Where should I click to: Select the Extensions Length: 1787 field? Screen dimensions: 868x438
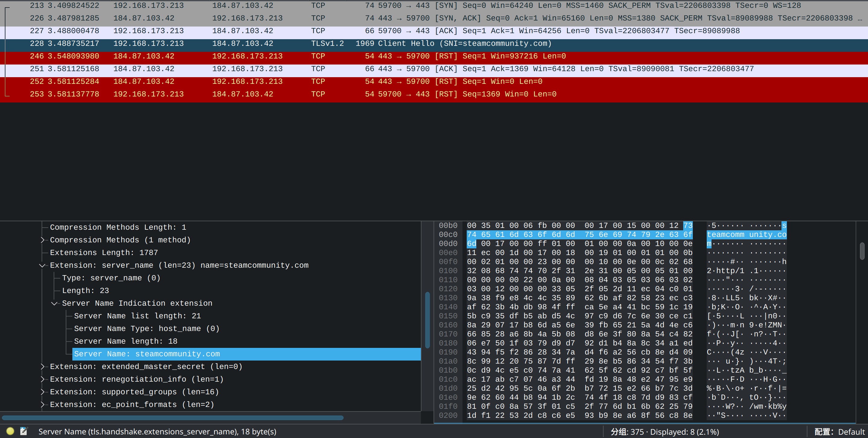pos(104,253)
